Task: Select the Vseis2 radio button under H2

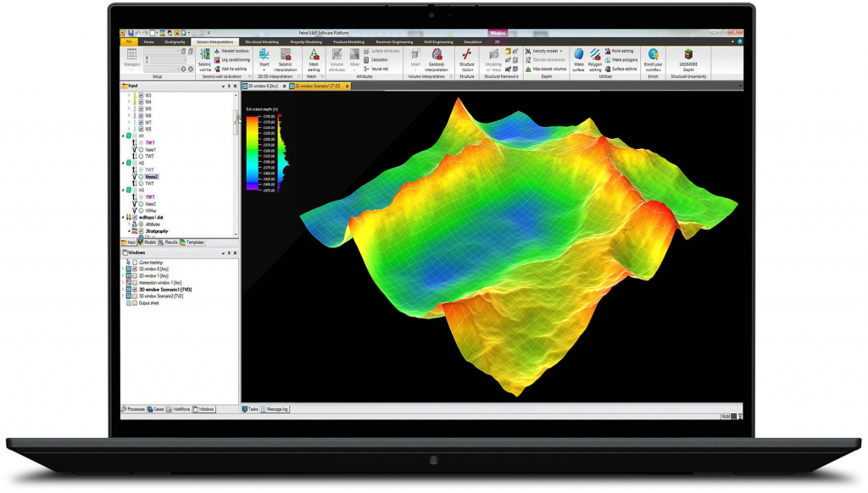Action: tap(141, 176)
